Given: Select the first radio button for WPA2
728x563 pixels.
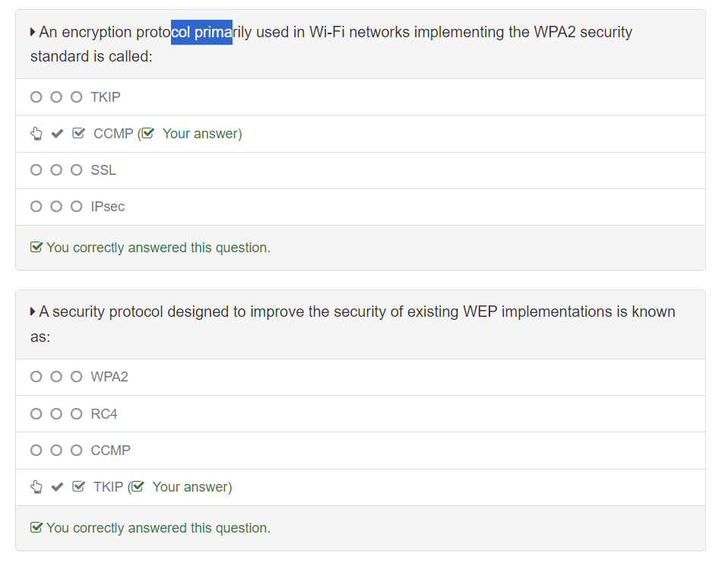Looking at the screenshot, I should 36,377.
